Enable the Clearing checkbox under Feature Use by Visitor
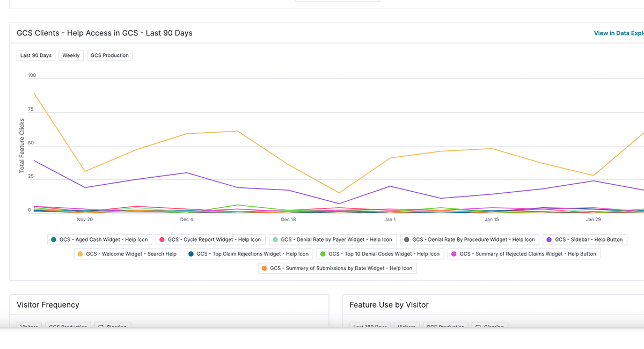The width and height of the screenshot is (644, 349). 490,326
